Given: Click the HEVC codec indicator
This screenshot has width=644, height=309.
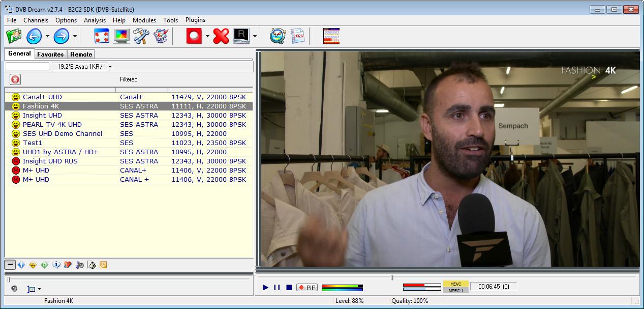Looking at the screenshot, I should tap(456, 284).
